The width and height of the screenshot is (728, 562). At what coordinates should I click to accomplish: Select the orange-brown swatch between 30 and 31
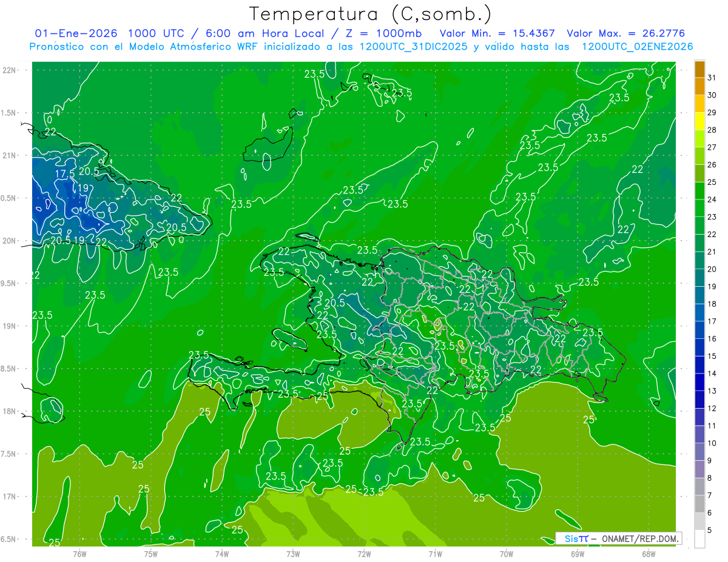coord(699,87)
